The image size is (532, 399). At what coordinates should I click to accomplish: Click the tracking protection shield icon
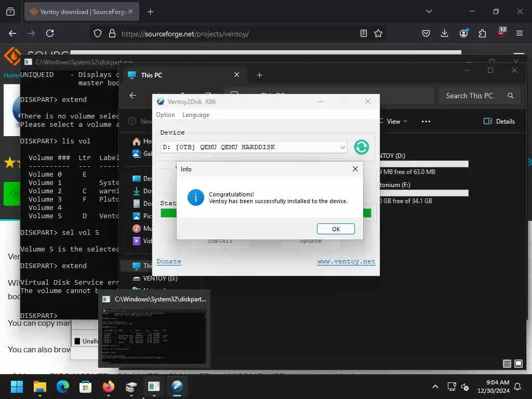97,34
